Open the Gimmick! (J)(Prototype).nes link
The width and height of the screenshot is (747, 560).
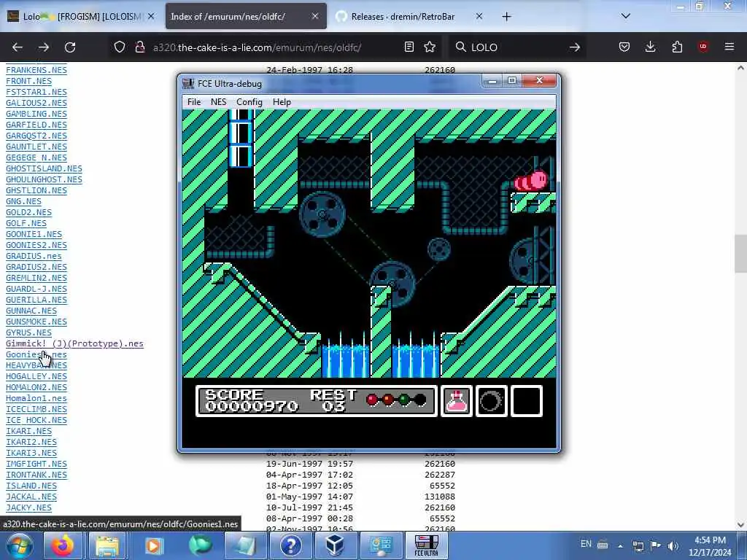coord(74,344)
